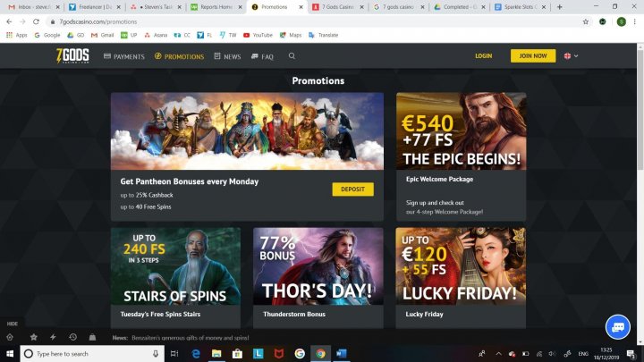Screen dimensions: 644x362
Task: Open Chrome's three-dot menu
Action: (x=634, y=21)
